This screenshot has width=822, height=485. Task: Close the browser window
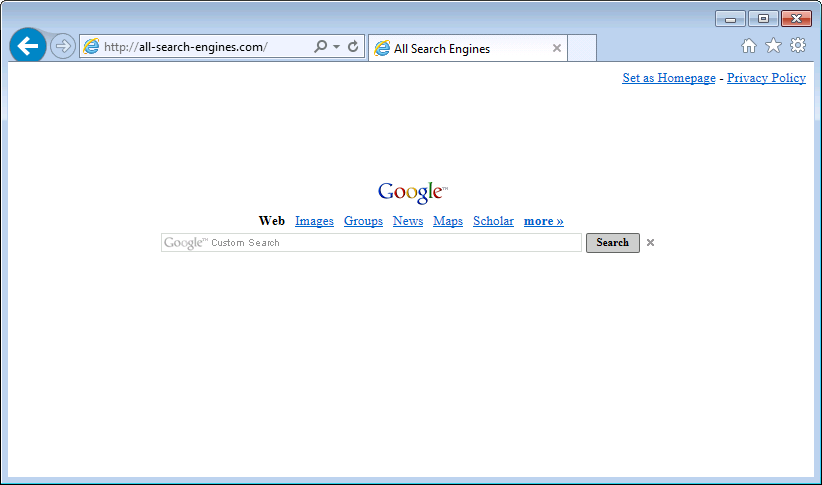(x=796, y=19)
